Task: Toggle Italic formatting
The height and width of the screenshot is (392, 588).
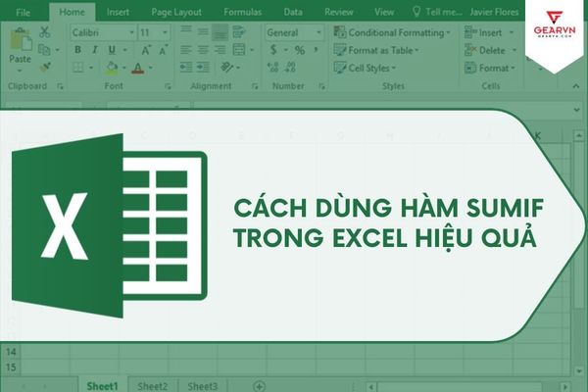Action: (94, 50)
